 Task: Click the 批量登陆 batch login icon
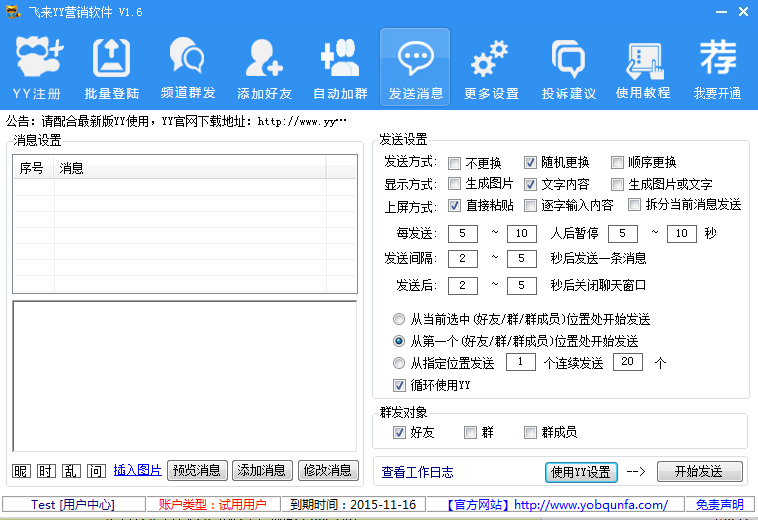point(111,68)
